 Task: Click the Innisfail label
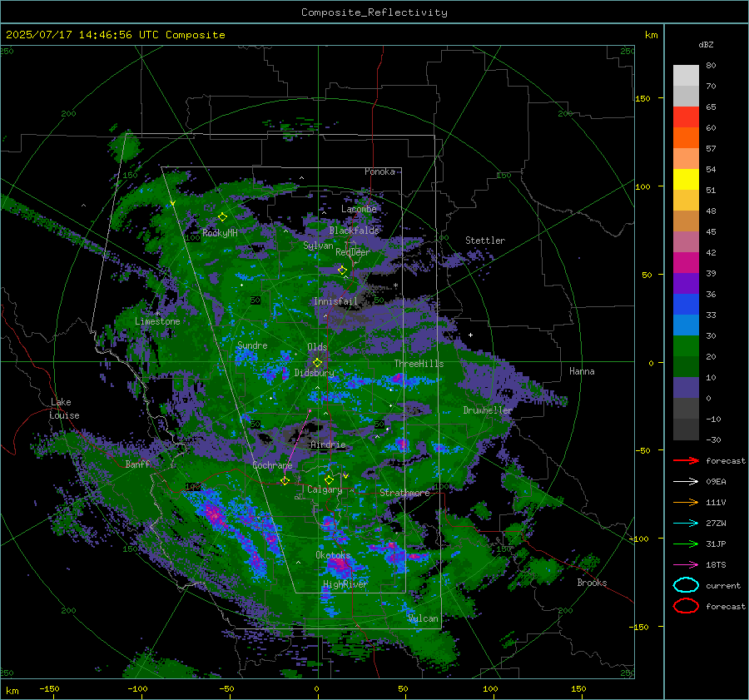point(335,301)
